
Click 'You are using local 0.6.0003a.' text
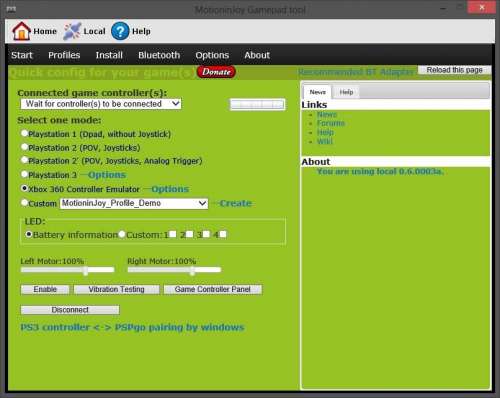pyautogui.click(x=380, y=171)
